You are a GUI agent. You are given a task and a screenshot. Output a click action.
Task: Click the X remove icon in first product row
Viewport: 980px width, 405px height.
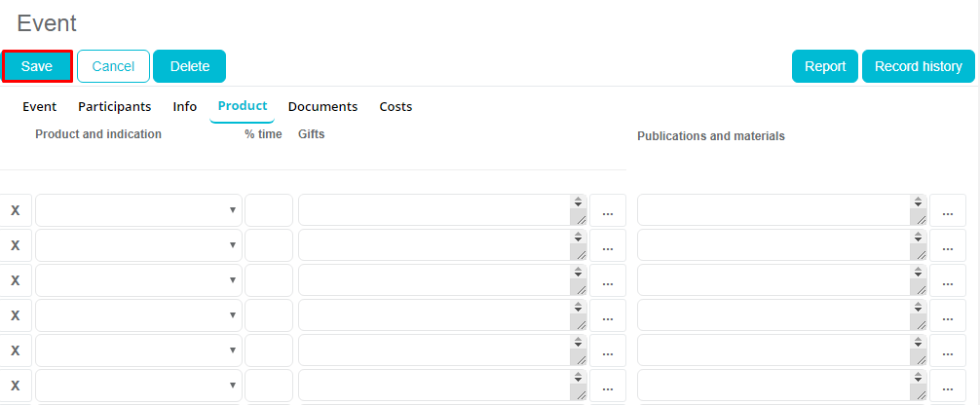[x=15, y=210]
